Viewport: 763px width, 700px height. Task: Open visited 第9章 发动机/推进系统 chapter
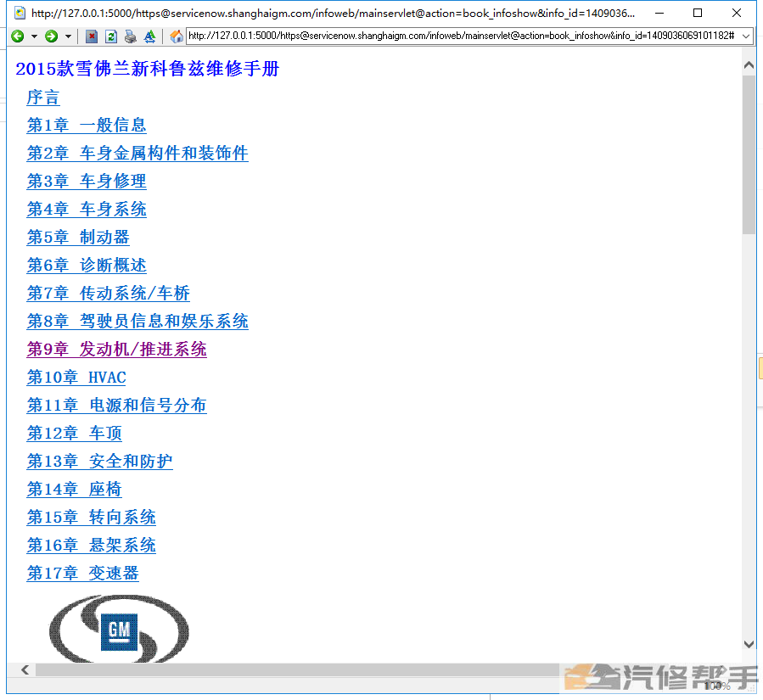pos(117,350)
